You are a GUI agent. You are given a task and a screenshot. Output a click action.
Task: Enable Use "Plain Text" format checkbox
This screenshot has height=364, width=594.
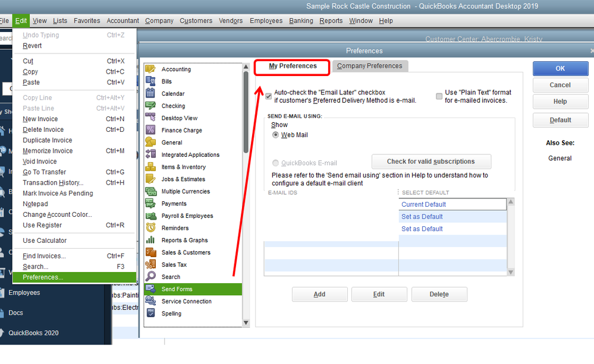(x=439, y=96)
